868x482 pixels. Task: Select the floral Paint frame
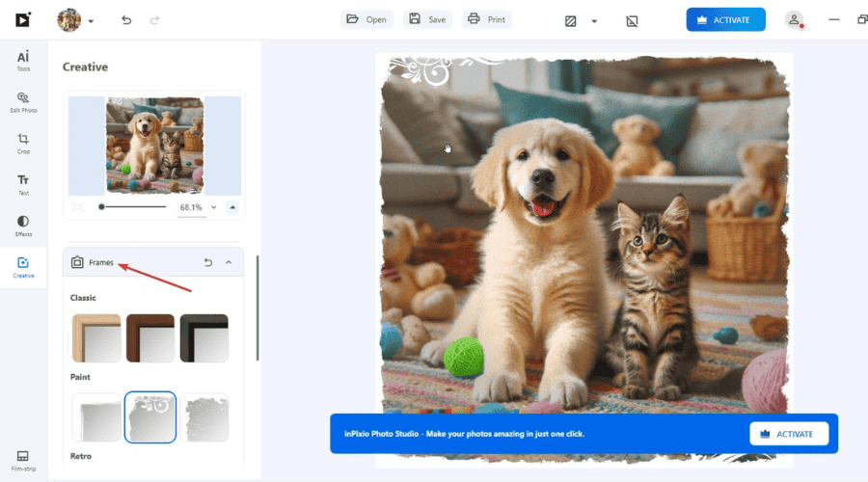(x=150, y=417)
